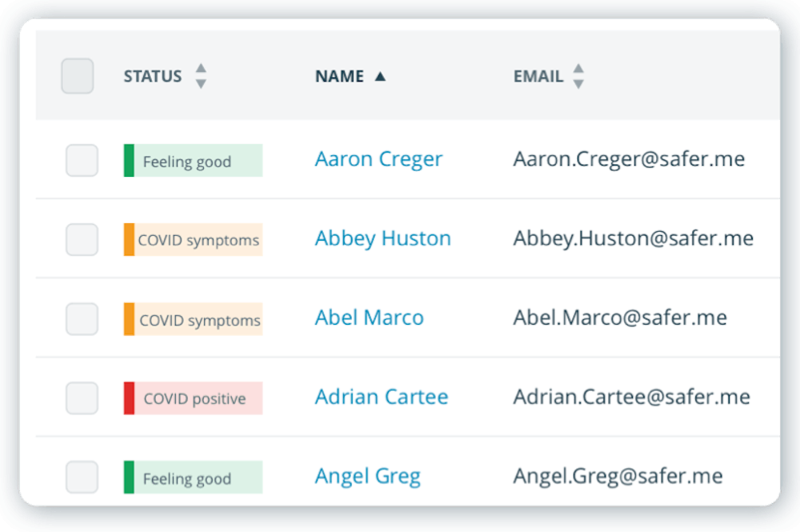The image size is (800, 532).
Task: Sort table by Status column arrows
Action: click(201, 76)
